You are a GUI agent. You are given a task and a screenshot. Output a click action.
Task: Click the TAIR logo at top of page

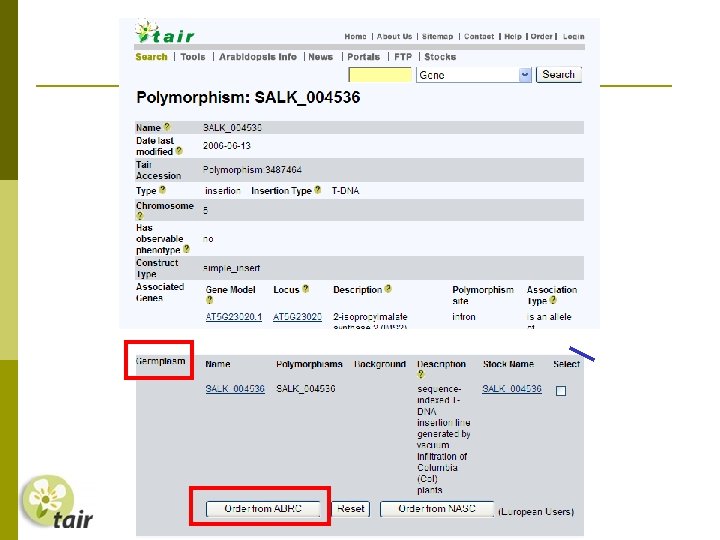[165, 32]
